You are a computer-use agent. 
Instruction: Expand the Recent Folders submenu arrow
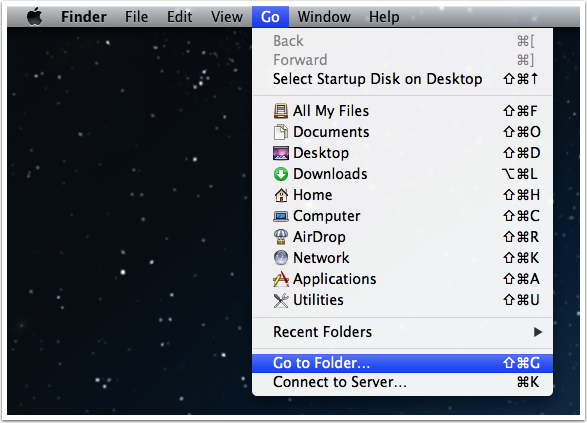(538, 332)
